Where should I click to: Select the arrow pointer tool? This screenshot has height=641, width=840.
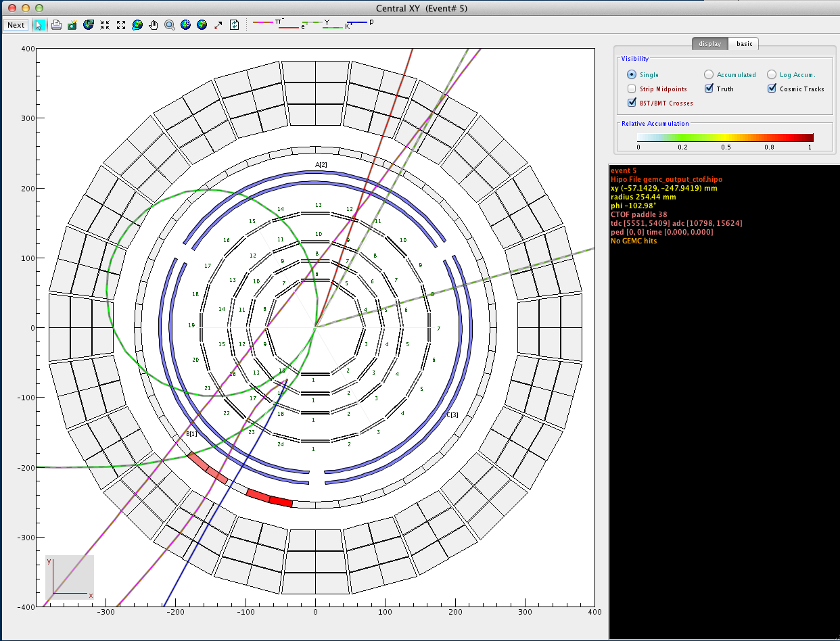tap(40, 25)
